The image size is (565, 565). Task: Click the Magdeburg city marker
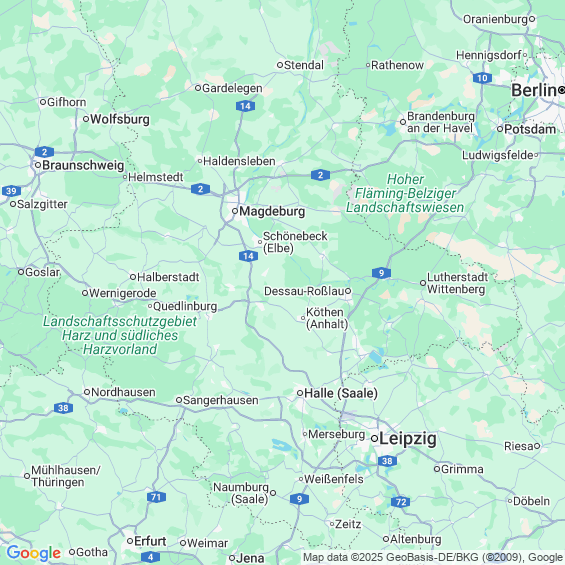(x=235, y=211)
